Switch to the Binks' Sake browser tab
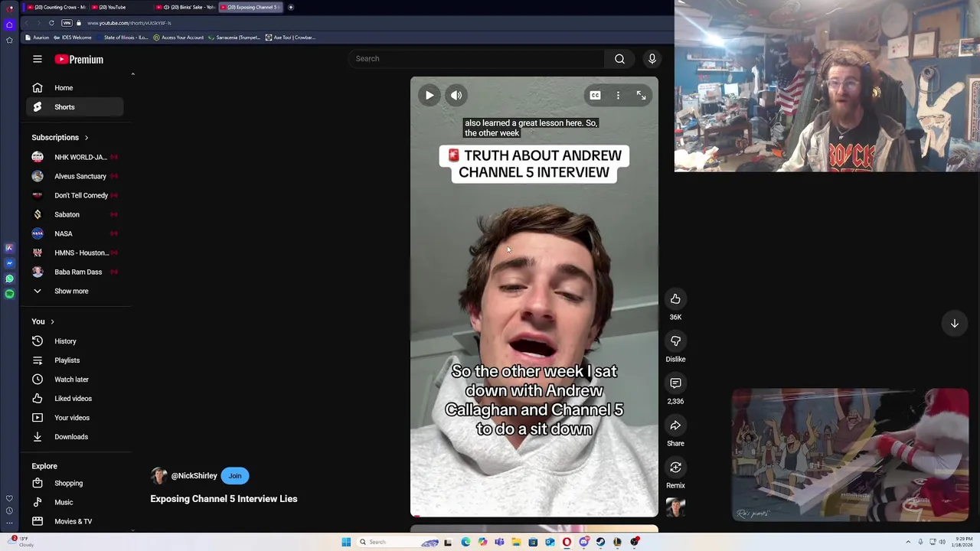 187,7
